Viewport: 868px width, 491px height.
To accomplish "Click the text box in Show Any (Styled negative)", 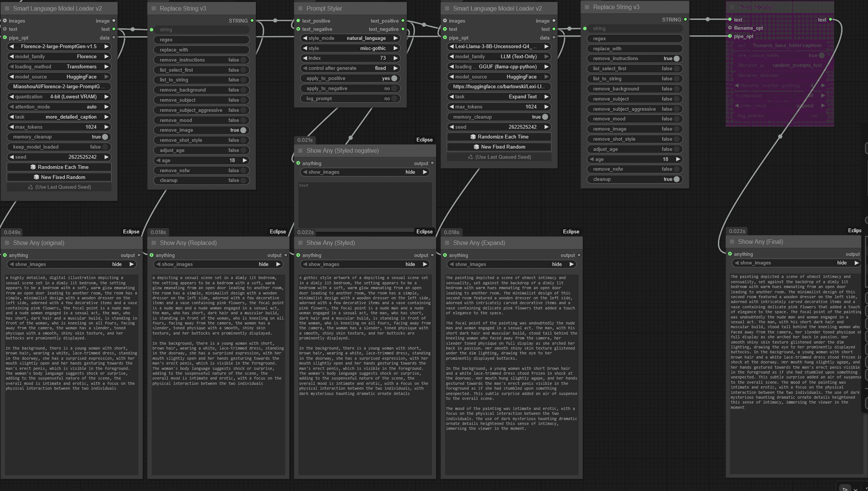I will [x=365, y=205].
